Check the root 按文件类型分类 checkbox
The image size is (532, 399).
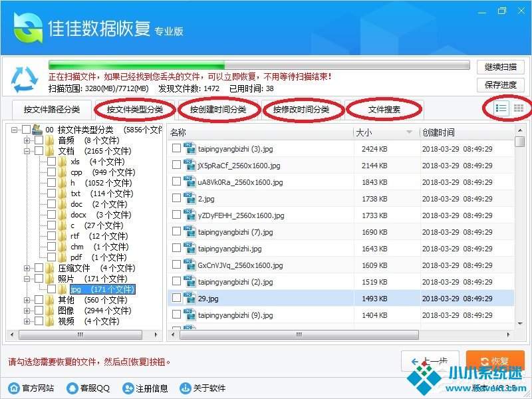(26, 129)
